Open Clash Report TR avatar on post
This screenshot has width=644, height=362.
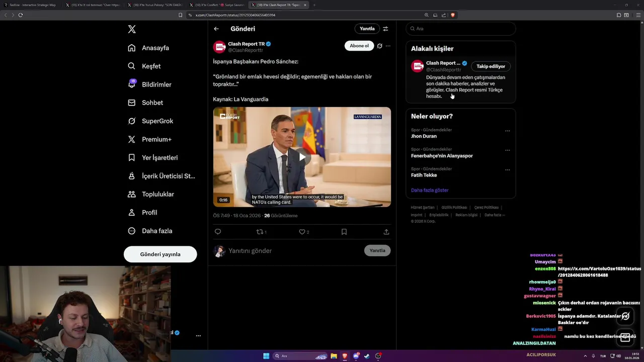219,47
